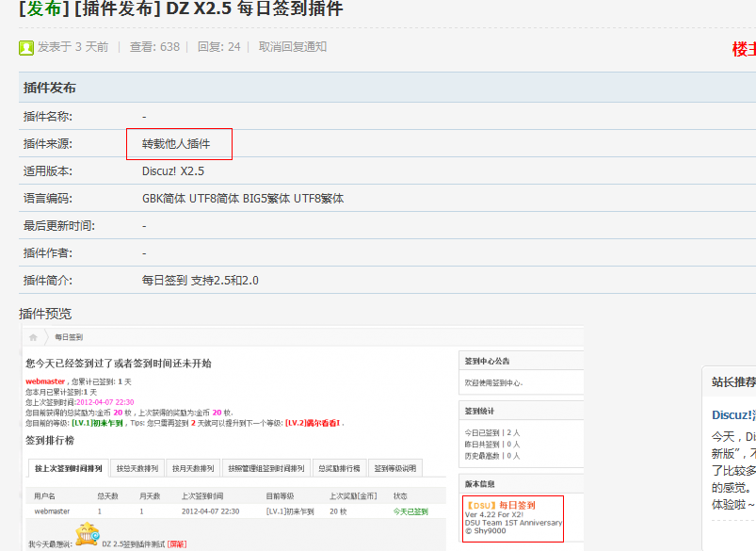This screenshot has width=756, height=551.
Task: Select the "转载他人插件" value
Action: [176, 144]
